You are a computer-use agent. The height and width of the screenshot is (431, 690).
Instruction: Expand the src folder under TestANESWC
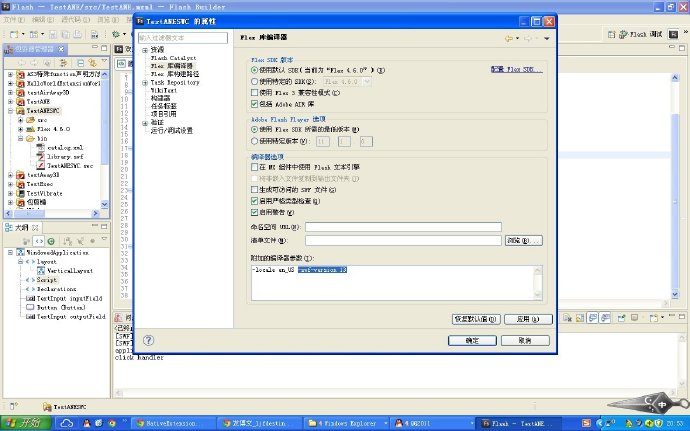click(x=20, y=120)
